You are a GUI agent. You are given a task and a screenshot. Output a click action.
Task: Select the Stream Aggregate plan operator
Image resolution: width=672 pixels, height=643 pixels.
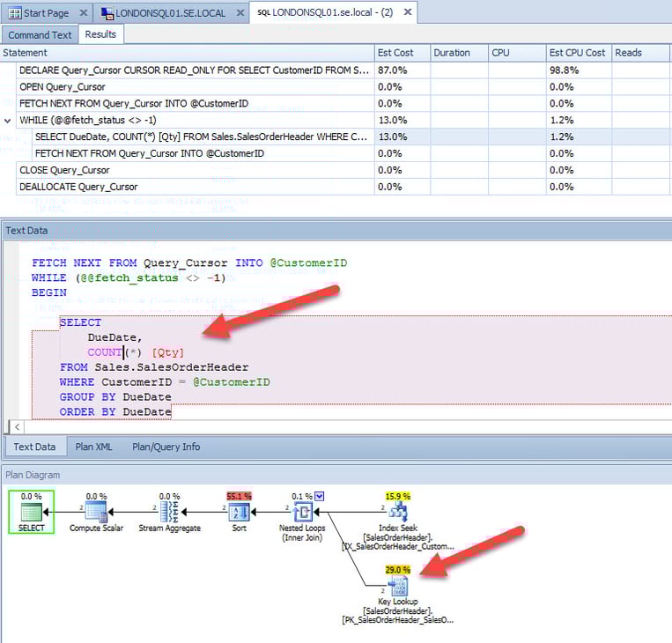coord(169,512)
